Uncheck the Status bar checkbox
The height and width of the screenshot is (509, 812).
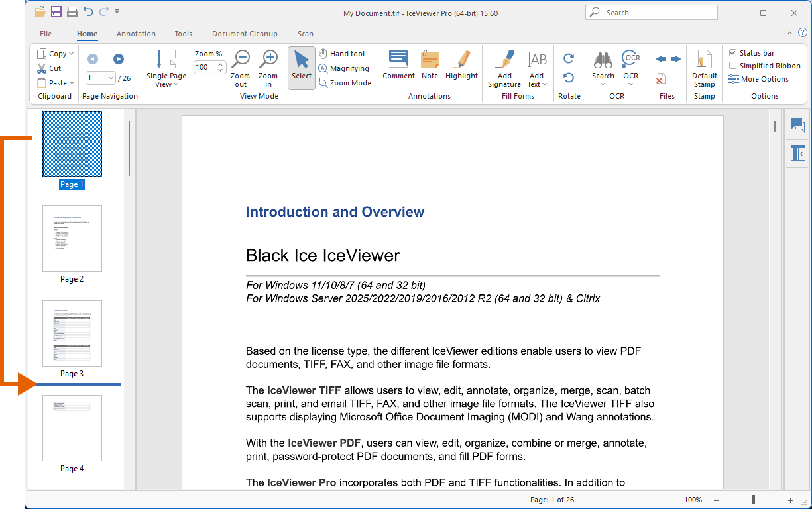click(732, 53)
